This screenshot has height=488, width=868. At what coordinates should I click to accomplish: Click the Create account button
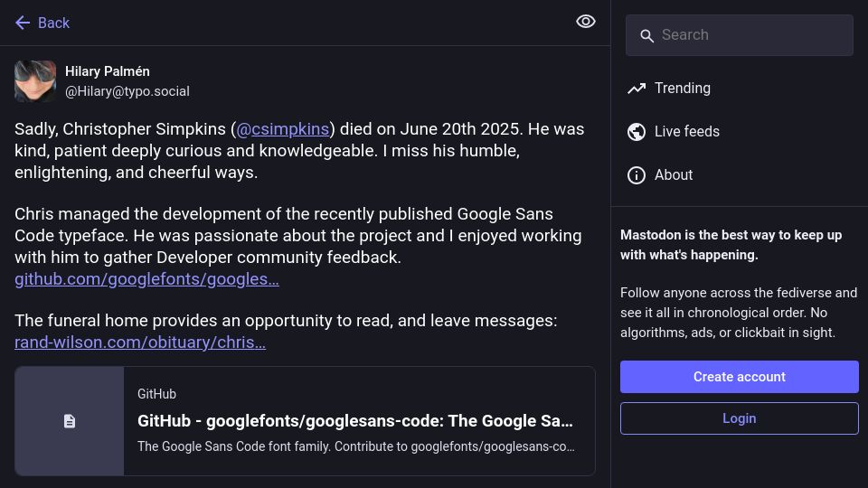coord(740,377)
